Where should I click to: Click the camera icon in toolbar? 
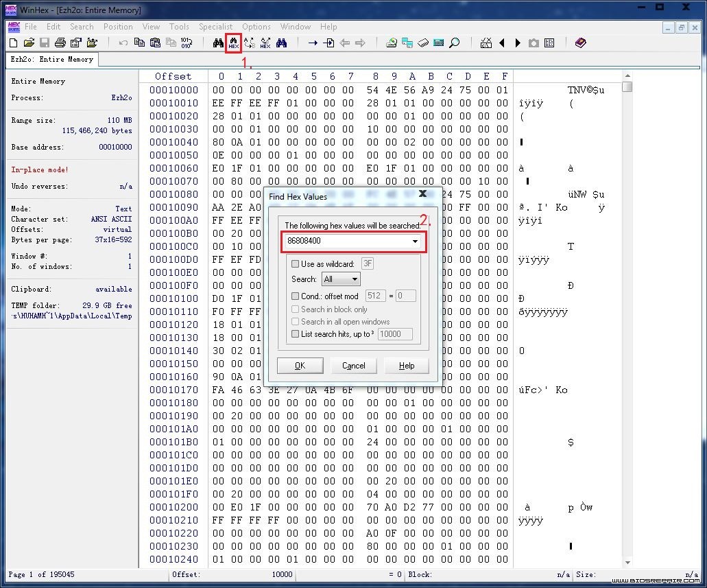coord(534,43)
